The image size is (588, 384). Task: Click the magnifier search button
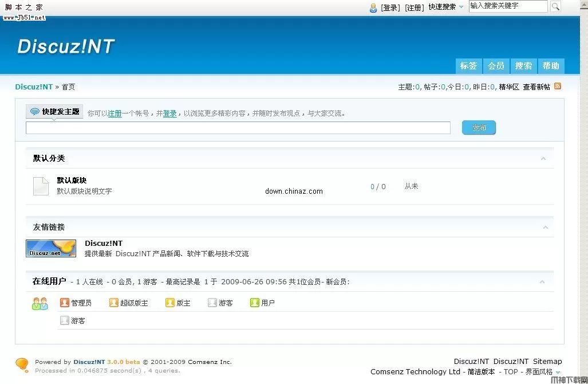coord(555,6)
